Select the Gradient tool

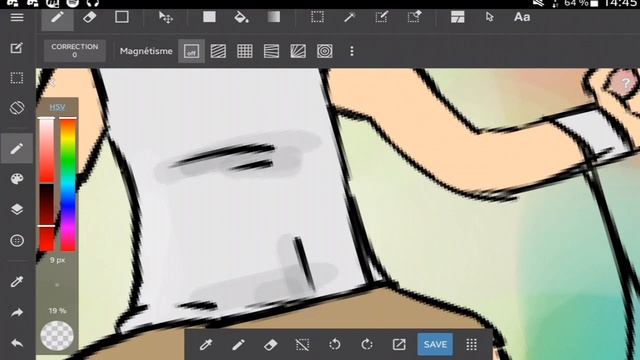[x=273, y=17]
